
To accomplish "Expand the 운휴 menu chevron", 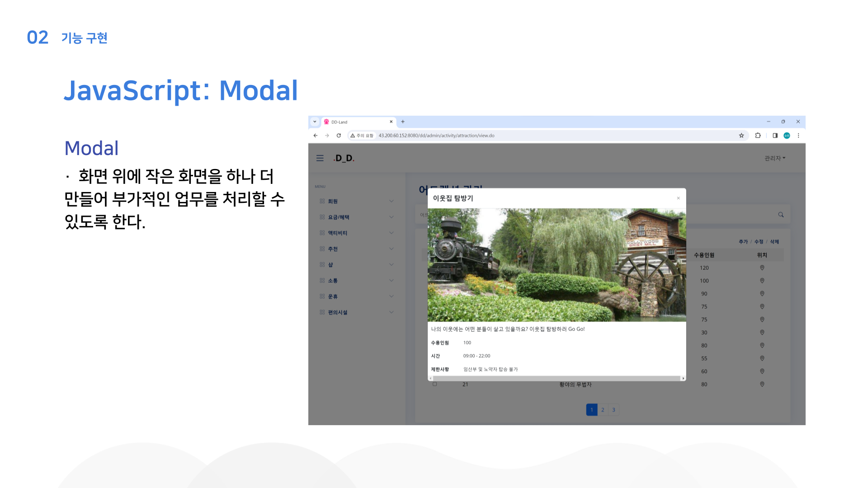I will (x=392, y=296).
